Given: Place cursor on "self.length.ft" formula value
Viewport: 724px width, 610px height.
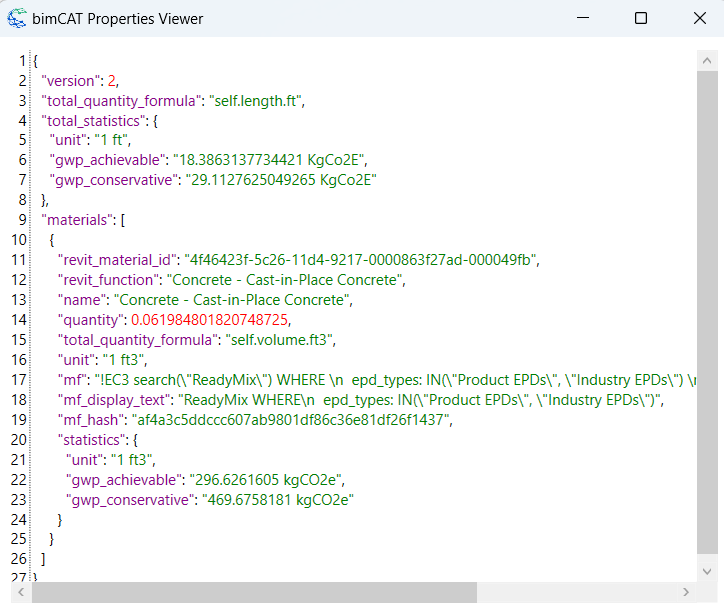Looking at the screenshot, I should tap(257, 100).
